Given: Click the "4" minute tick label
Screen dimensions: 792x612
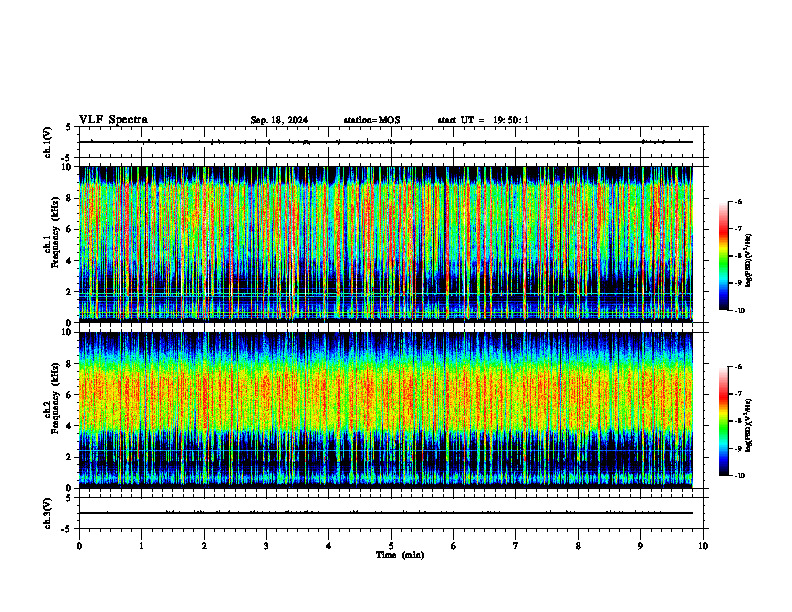Looking at the screenshot, I should coord(328,546).
